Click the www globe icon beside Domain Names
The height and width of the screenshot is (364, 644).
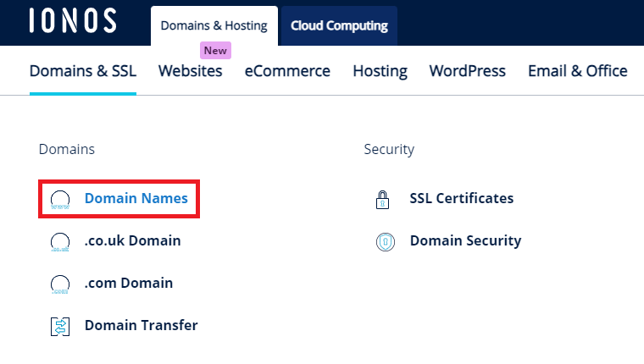[60, 200]
